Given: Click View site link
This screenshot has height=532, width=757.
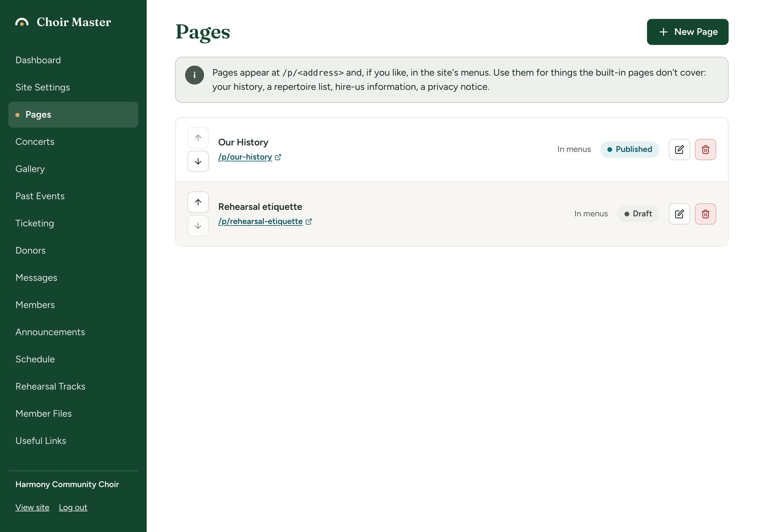Looking at the screenshot, I should [x=32, y=507].
